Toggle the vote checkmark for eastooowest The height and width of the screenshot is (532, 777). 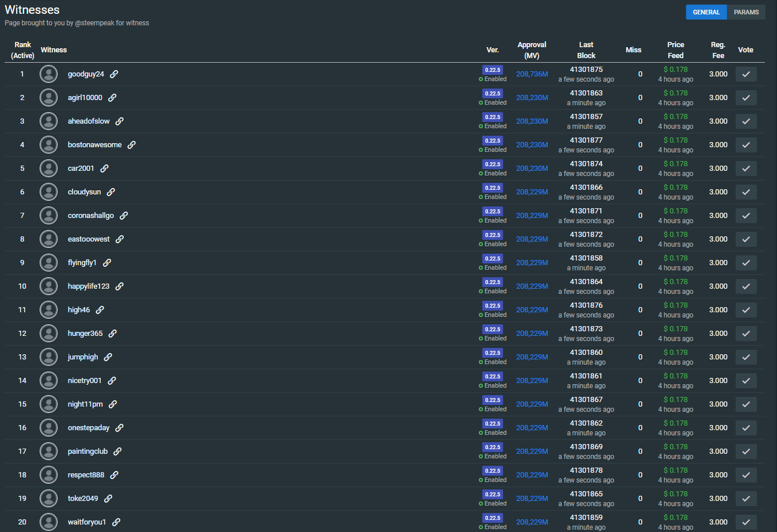coord(746,239)
